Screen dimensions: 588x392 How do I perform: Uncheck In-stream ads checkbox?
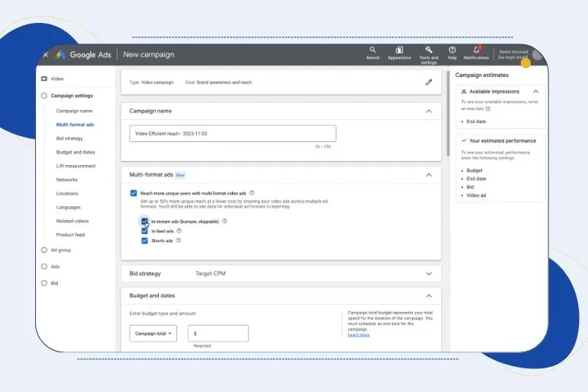(x=144, y=222)
